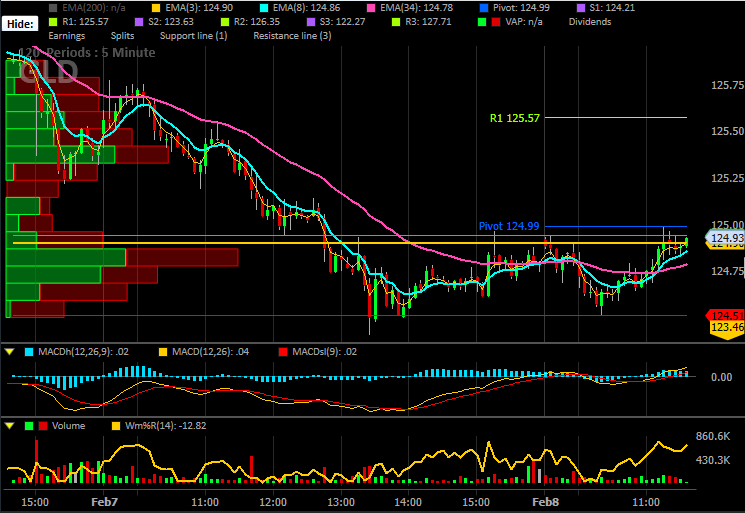745x513 pixels.
Task: Toggle the R1 green swatch
Action: (53, 22)
